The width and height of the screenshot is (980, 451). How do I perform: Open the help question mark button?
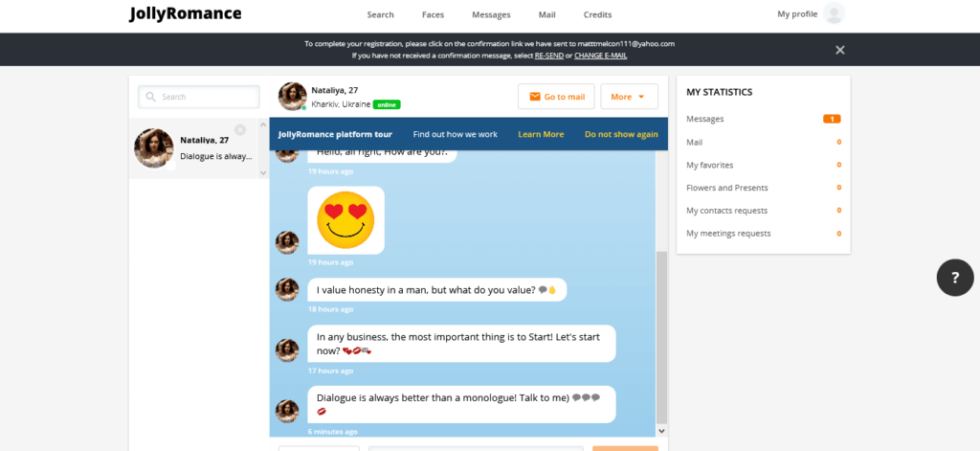point(955,277)
